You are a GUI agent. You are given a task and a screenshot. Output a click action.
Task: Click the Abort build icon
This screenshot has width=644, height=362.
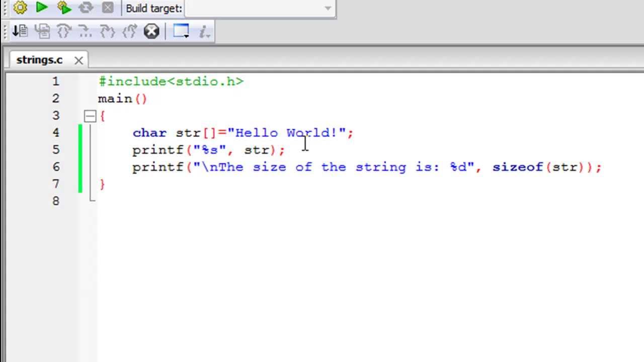(x=108, y=8)
